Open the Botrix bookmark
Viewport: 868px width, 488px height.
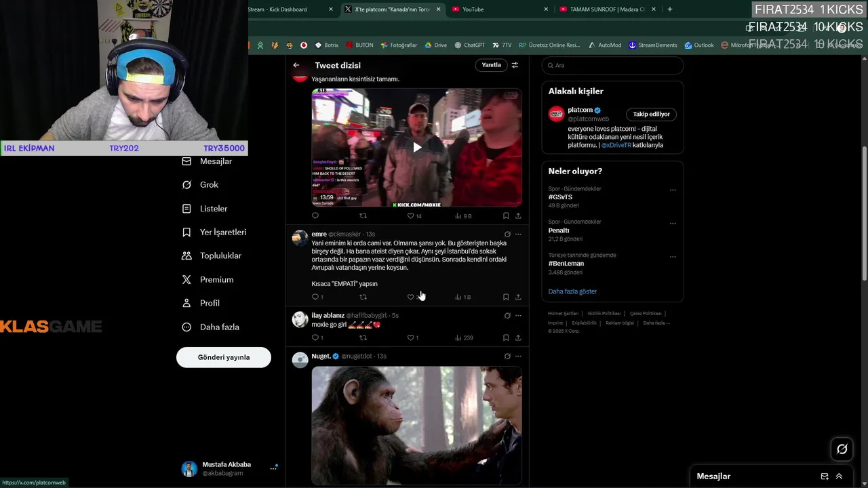[x=326, y=45]
